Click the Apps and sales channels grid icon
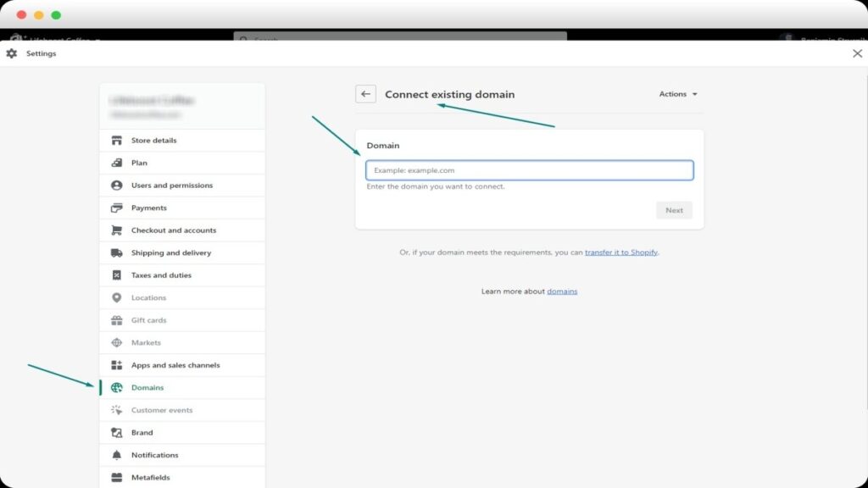Screen dimensions: 868x488 (x=116, y=365)
